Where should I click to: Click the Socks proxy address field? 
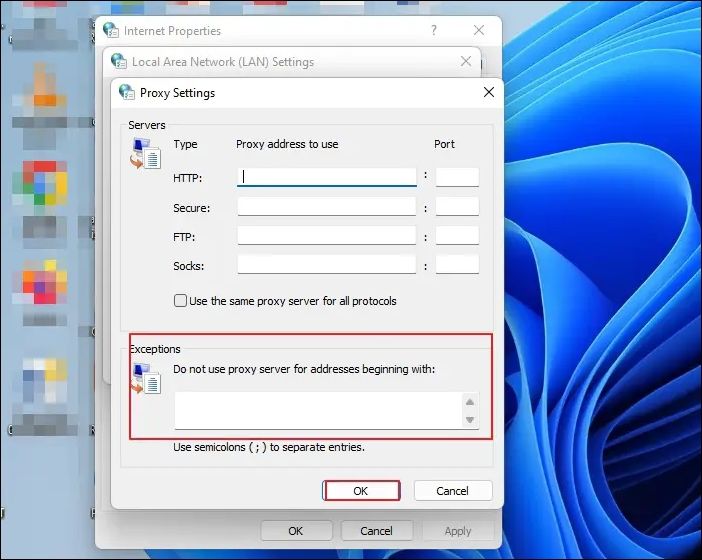click(x=326, y=265)
